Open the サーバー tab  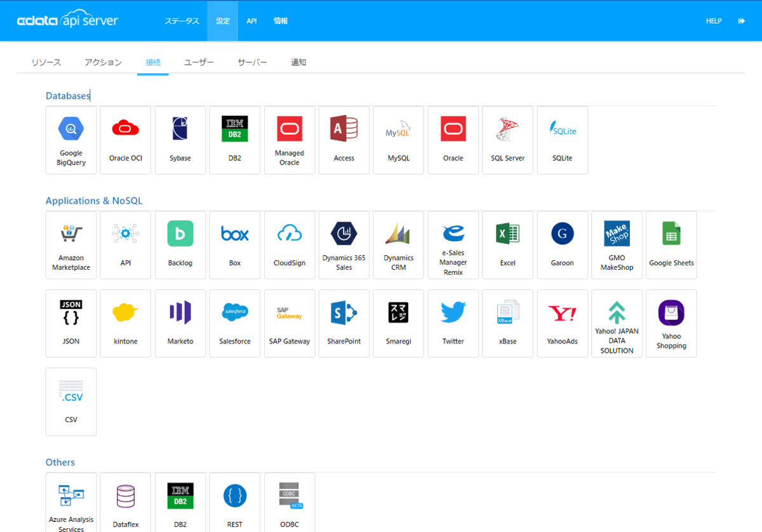coord(252,62)
